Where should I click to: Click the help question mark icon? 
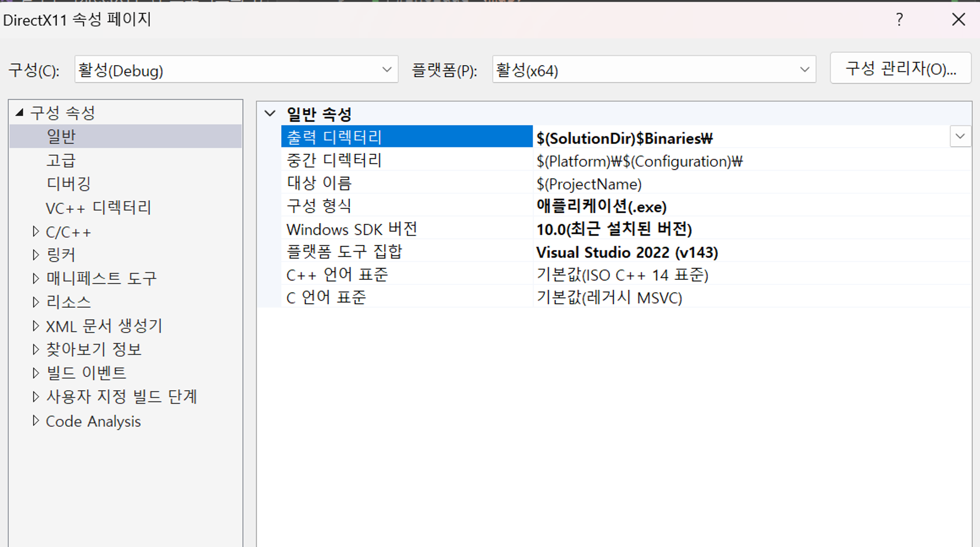click(899, 20)
